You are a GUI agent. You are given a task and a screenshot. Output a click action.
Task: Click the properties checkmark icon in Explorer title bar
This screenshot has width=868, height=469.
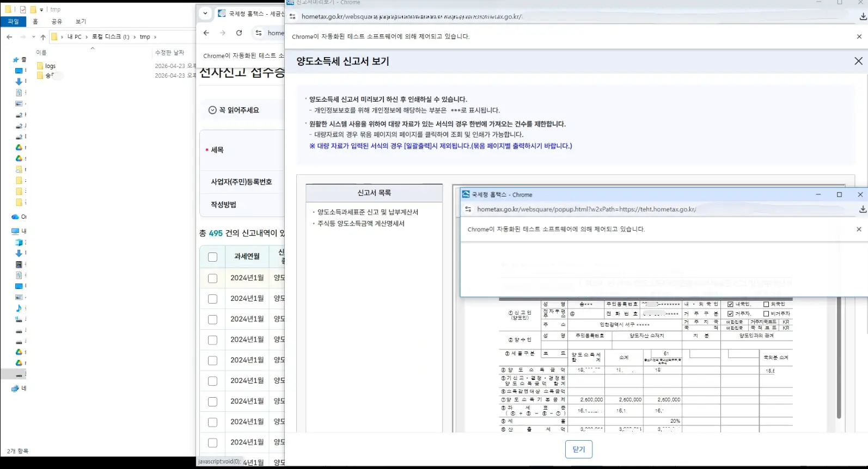click(x=23, y=9)
